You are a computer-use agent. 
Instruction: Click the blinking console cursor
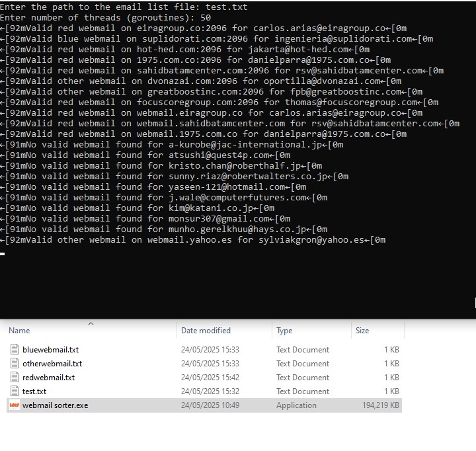pyautogui.click(x=3, y=254)
